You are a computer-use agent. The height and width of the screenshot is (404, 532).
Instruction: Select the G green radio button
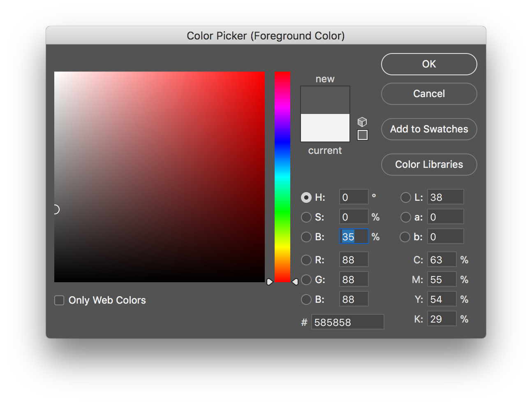[306, 280]
